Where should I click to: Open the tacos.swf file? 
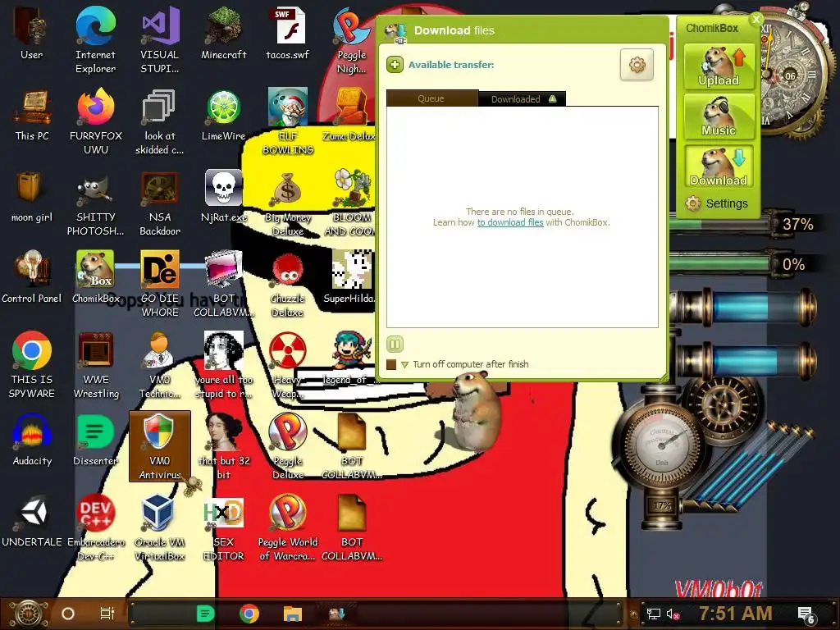pyautogui.click(x=288, y=33)
